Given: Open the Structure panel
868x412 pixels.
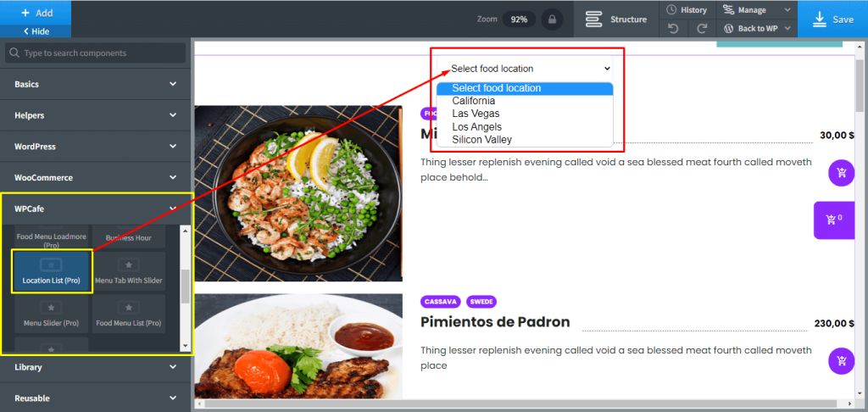Looking at the screenshot, I should (x=616, y=19).
